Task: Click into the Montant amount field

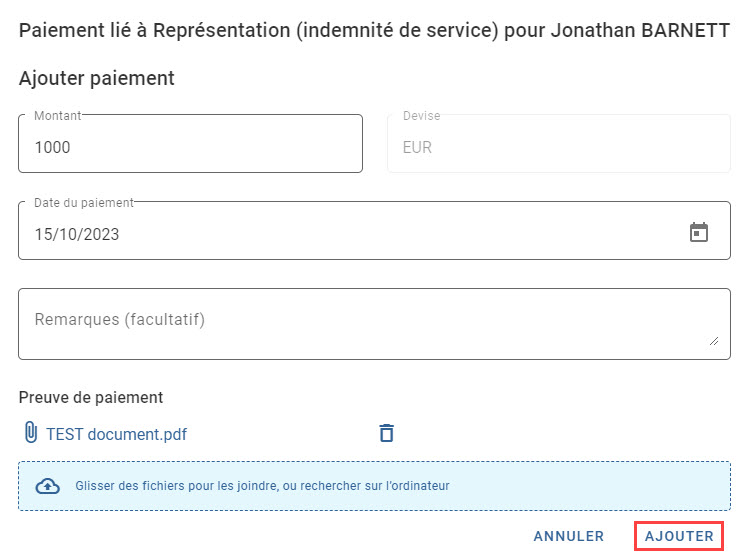Action: [191, 143]
